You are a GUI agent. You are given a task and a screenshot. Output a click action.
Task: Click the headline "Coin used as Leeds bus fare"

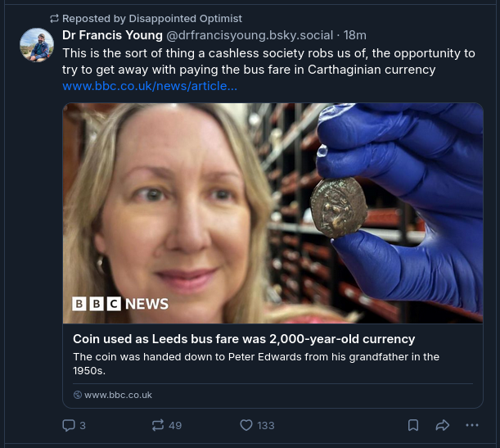pos(244,339)
